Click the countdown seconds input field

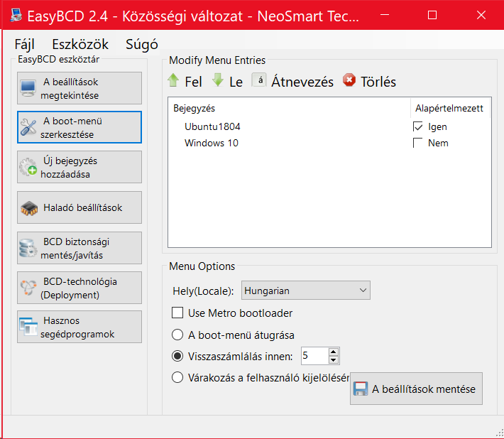tap(315, 356)
